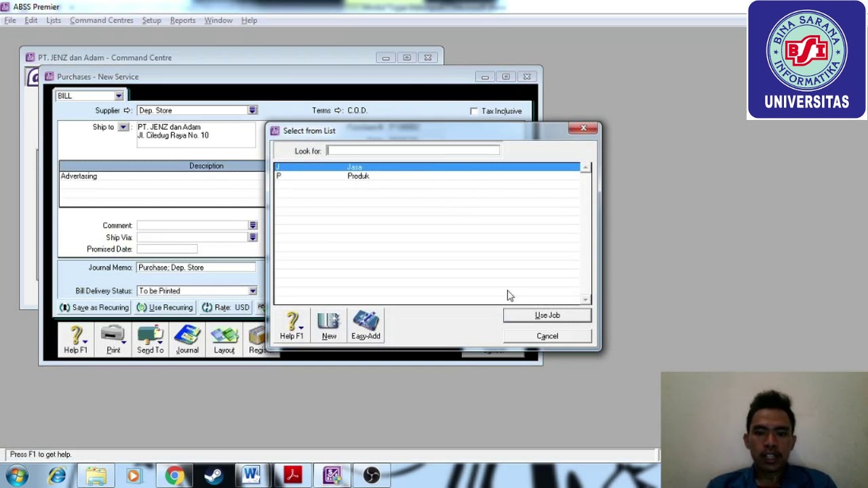
Task: Open the Window menu
Action: pyautogui.click(x=218, y=20)
